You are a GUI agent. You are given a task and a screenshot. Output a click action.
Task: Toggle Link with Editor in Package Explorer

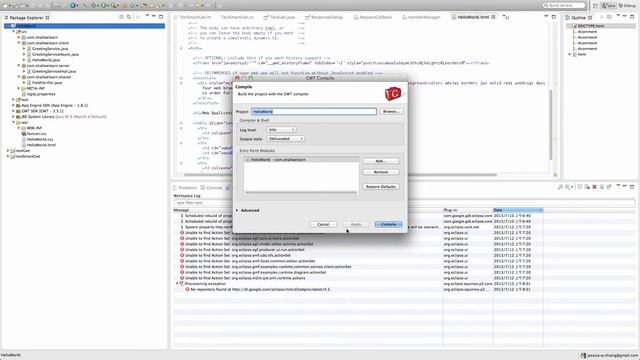pos(129,17)
